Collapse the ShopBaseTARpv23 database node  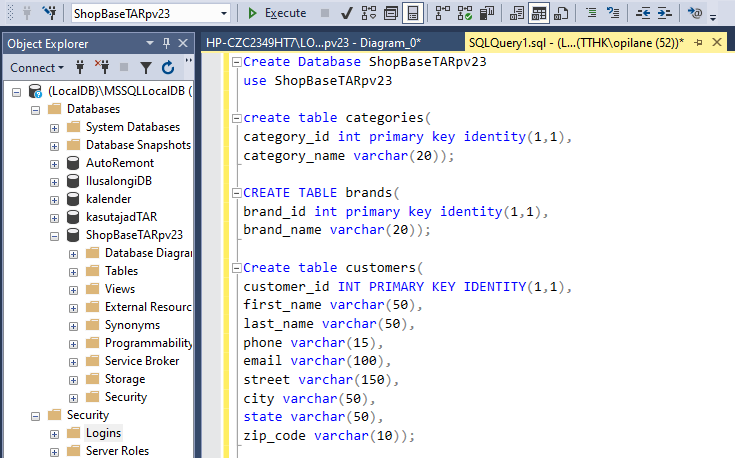tap(55, 235)
